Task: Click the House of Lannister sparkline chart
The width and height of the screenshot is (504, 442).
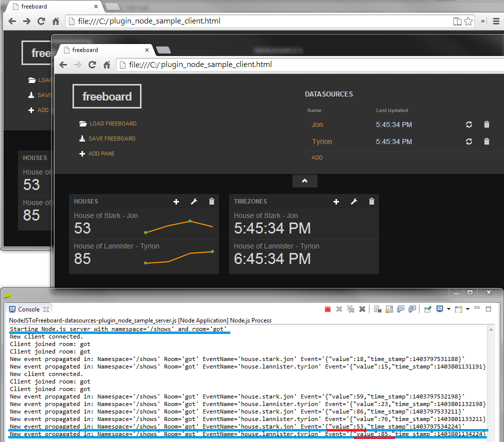Action: pos(179,257)
